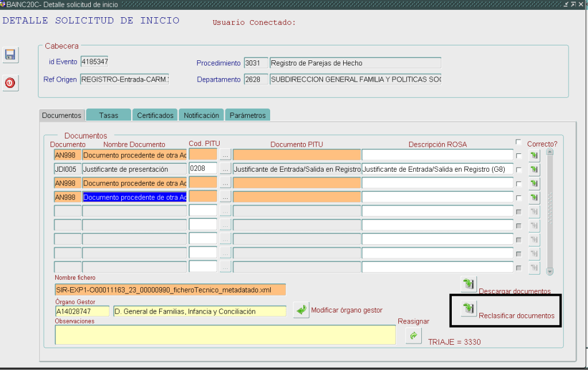
Task: Click the red exit power icon
Action: [10, 83]
